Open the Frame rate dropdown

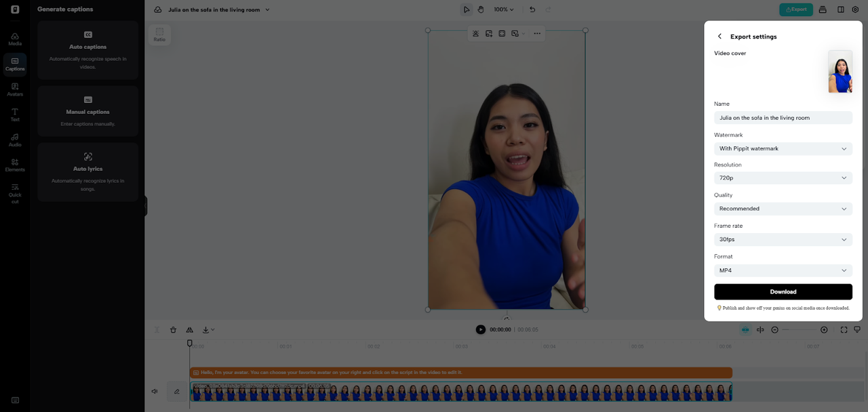(783, 239)
